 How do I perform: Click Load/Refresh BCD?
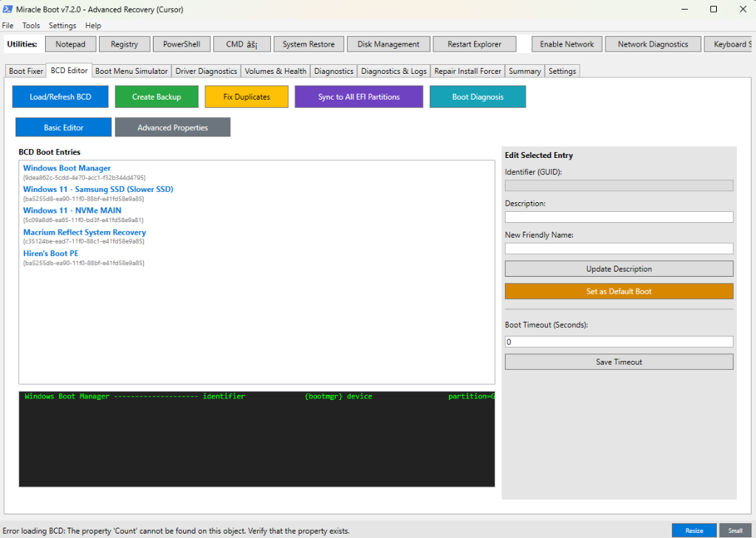click(60, 96)
